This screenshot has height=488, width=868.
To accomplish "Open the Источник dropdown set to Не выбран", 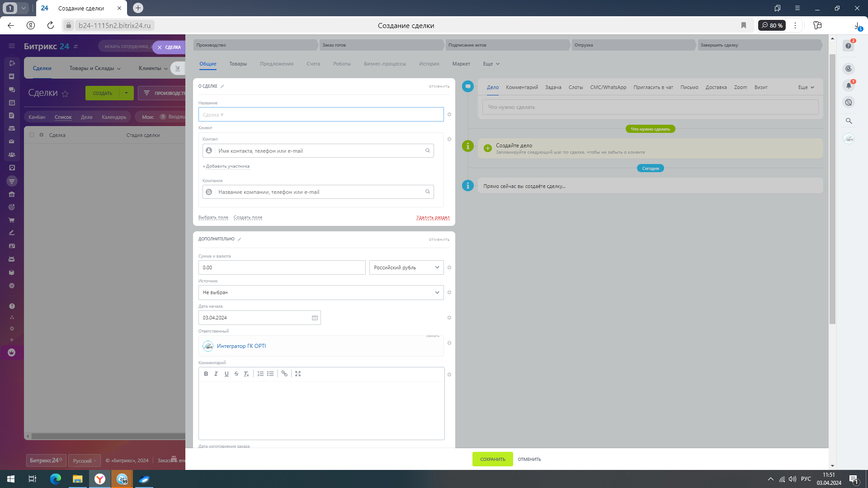I will 321,292.
